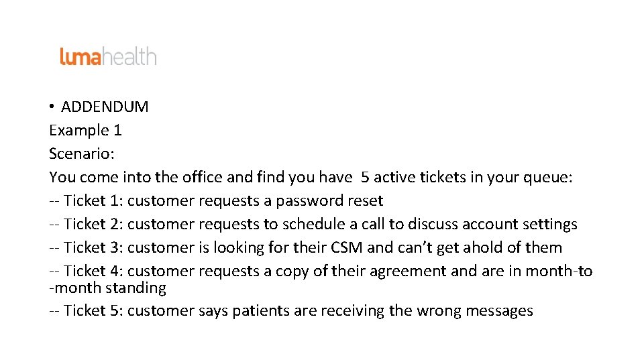Select the ADDENDUM heading text
644x362 pixels.
click(105, 107)
